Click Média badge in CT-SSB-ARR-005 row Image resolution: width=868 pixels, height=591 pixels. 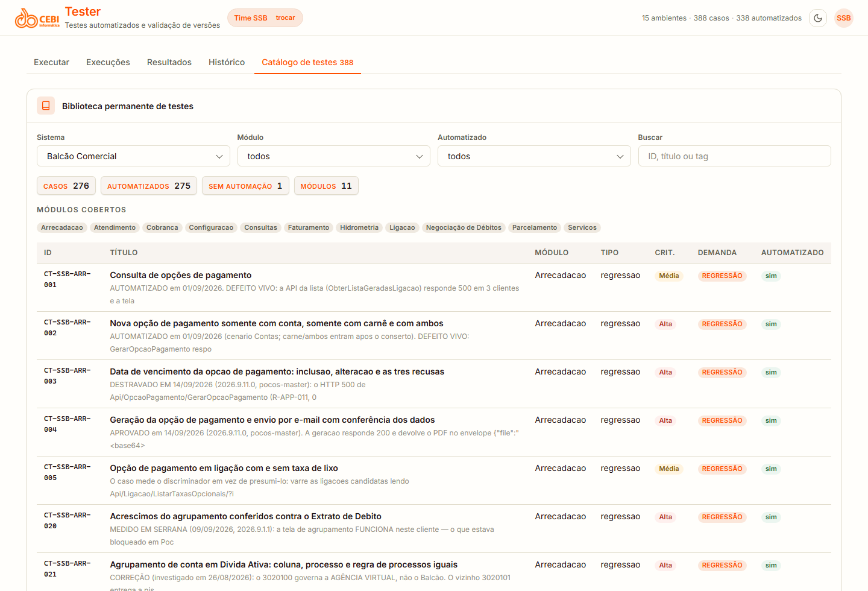[x=668, y=469]
